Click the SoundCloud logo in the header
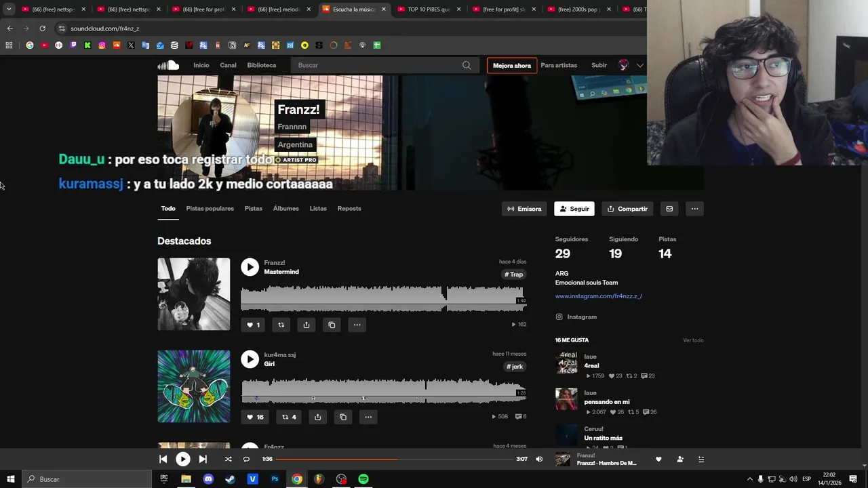 click(168, 65)
